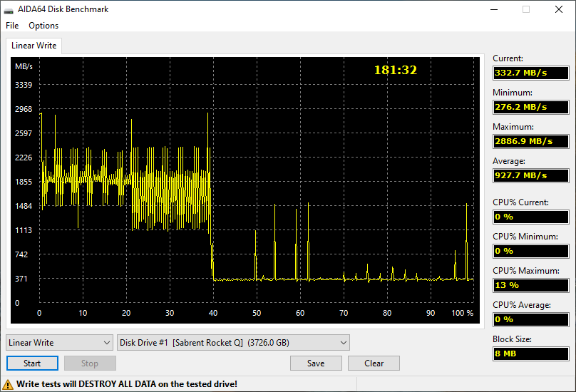This screenshot has width=576, height=392.
Task: Expand the Disk Drive #1 Sabrent Rocket Q dropdown
Action: point(233,342)
